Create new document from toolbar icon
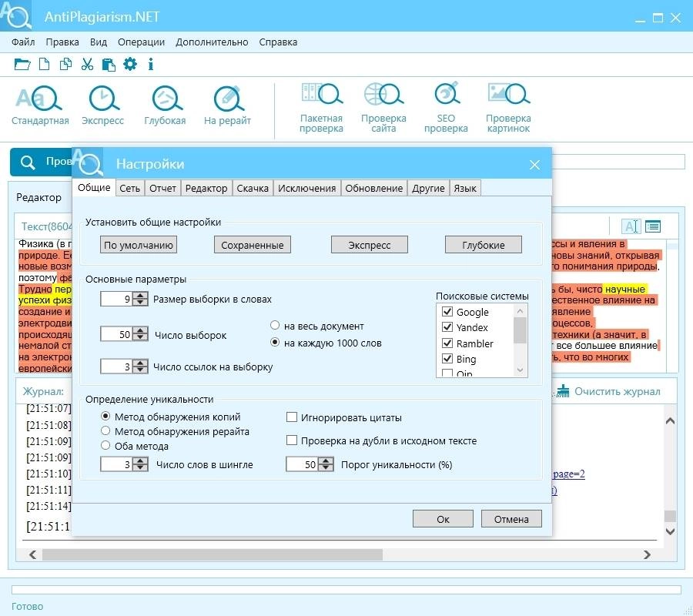The image size is (693, 616). (x=44, y=65)
